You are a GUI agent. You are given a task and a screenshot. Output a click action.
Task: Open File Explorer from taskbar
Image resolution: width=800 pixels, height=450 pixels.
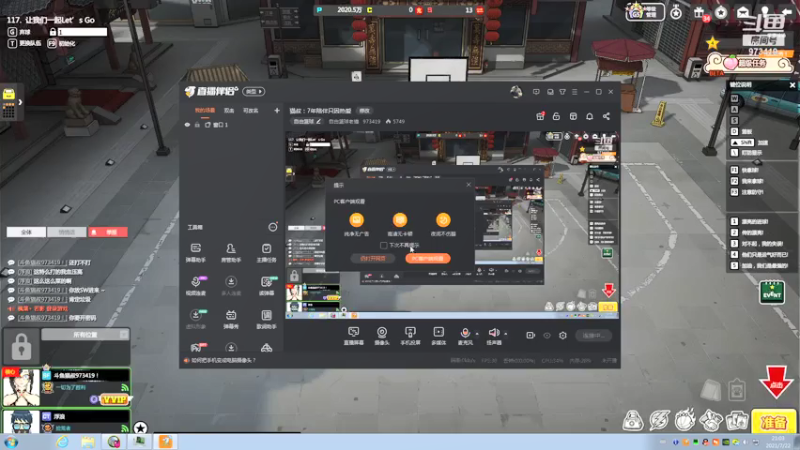click(x=88, y=442)
